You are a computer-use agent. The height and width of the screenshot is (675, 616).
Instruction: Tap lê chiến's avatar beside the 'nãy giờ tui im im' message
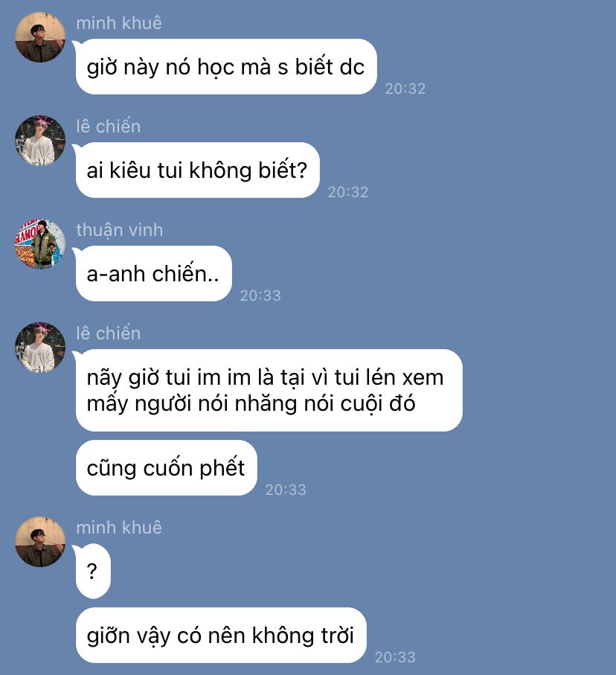[40, 348]
